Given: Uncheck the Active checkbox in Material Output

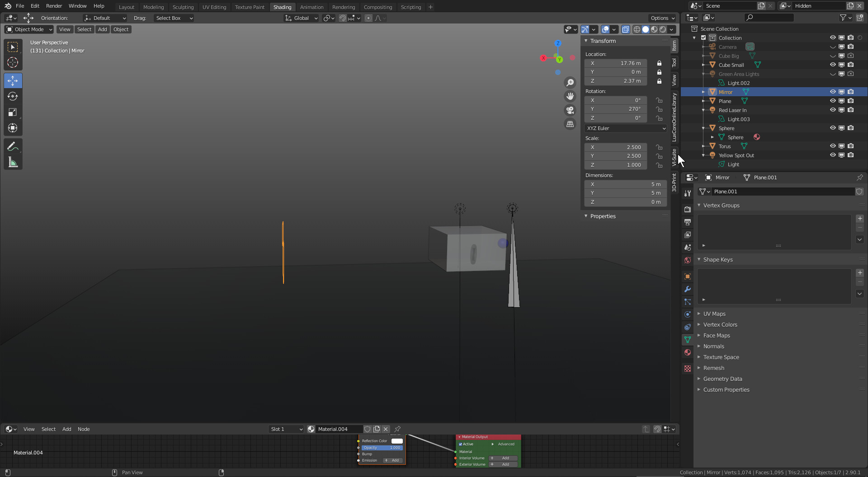Looking at the screenshot, I should coord(460,444).
